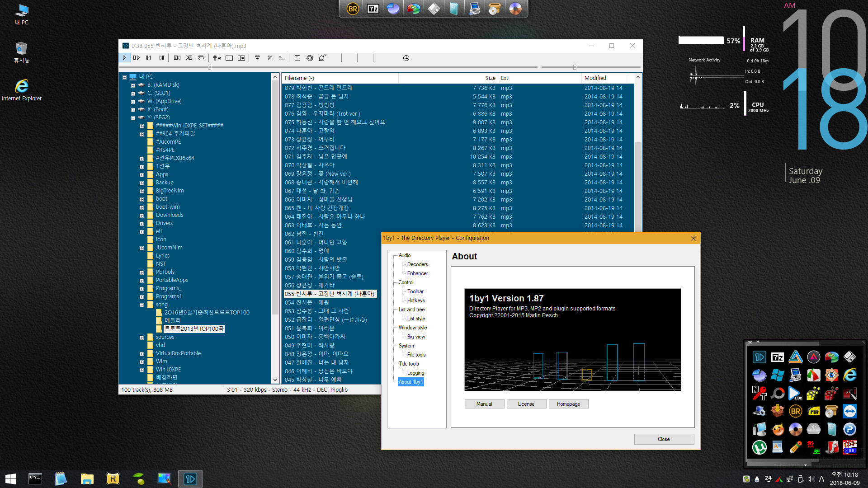
Task: Click Close in the Configuration dialog
Action: pyautogui.click(x=664, y=439)
